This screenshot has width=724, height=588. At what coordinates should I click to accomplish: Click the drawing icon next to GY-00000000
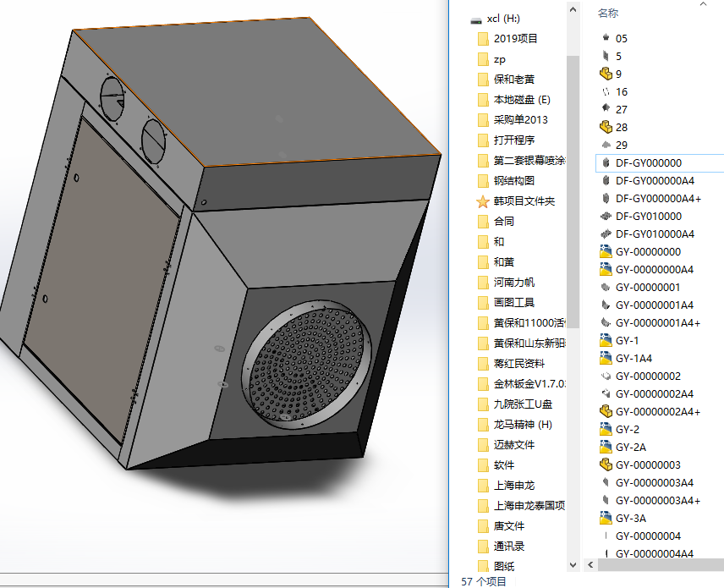(606, 252)
